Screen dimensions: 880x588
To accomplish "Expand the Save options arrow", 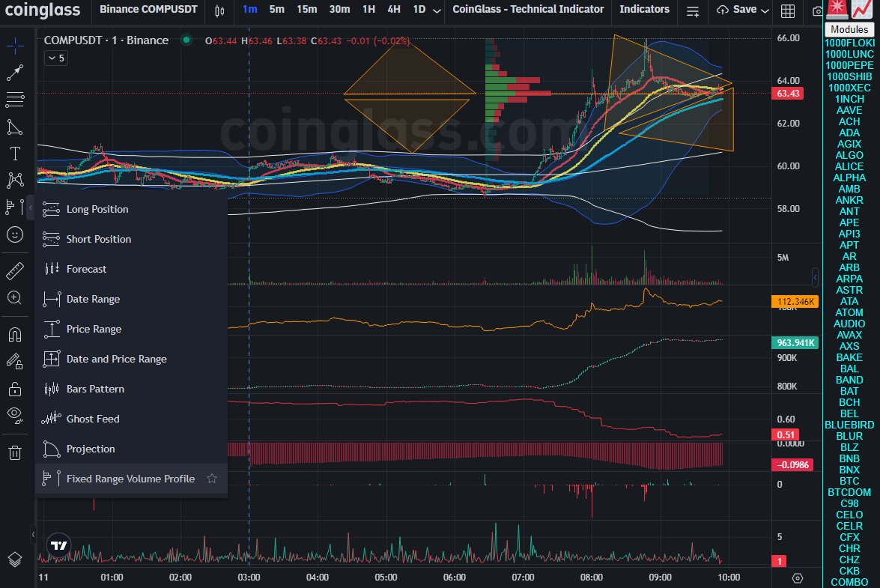I will pyautogui.click(x=765, y=10).
